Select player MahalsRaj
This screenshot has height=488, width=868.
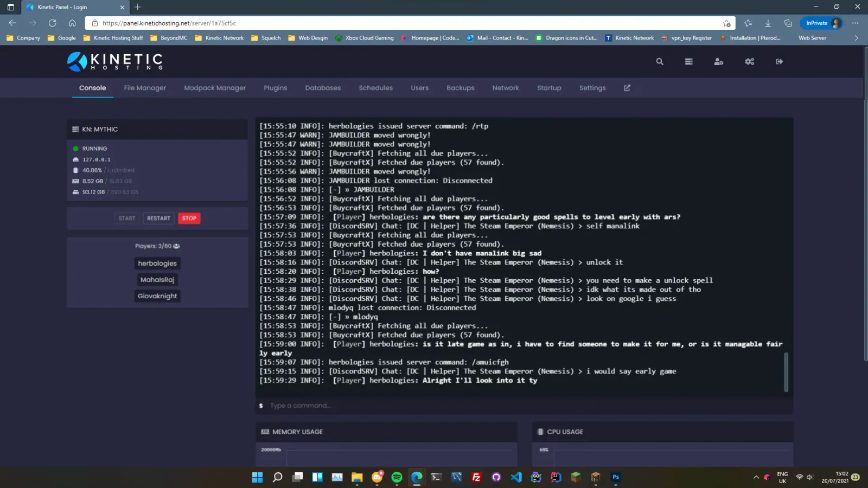point(157,280)
